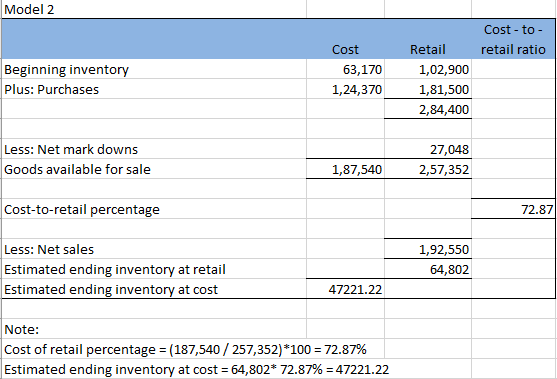Click the 'Retail' column header
The height and width of the screenshot is (379, 557).
(x=428, y=49)
